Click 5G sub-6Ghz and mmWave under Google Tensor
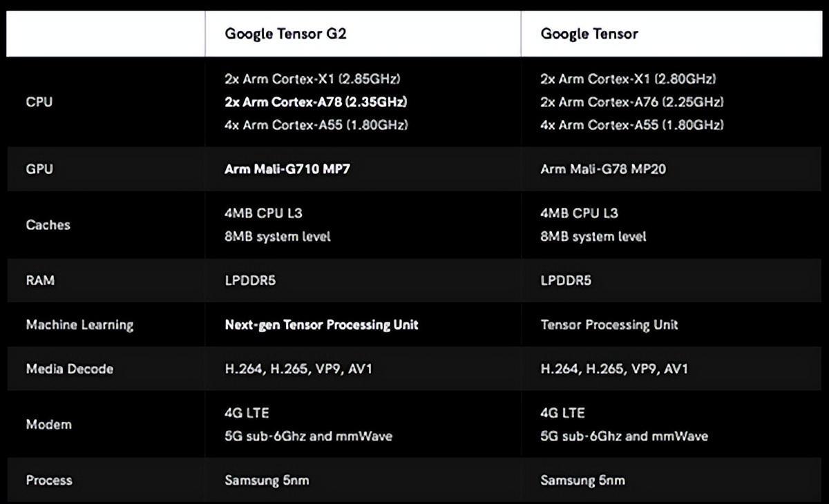This screenshot has width=829, height=504. [624, 436]
